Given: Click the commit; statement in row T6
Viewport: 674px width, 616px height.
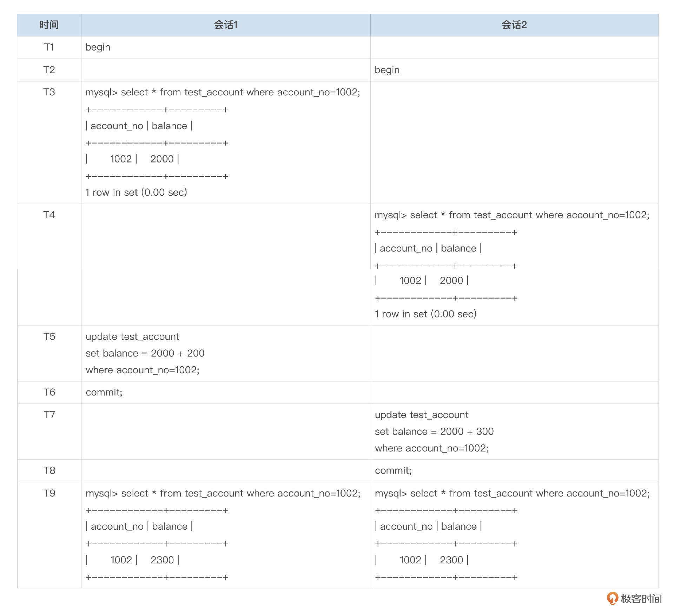Looking at the screenshot, I should [x=104, y=392].
